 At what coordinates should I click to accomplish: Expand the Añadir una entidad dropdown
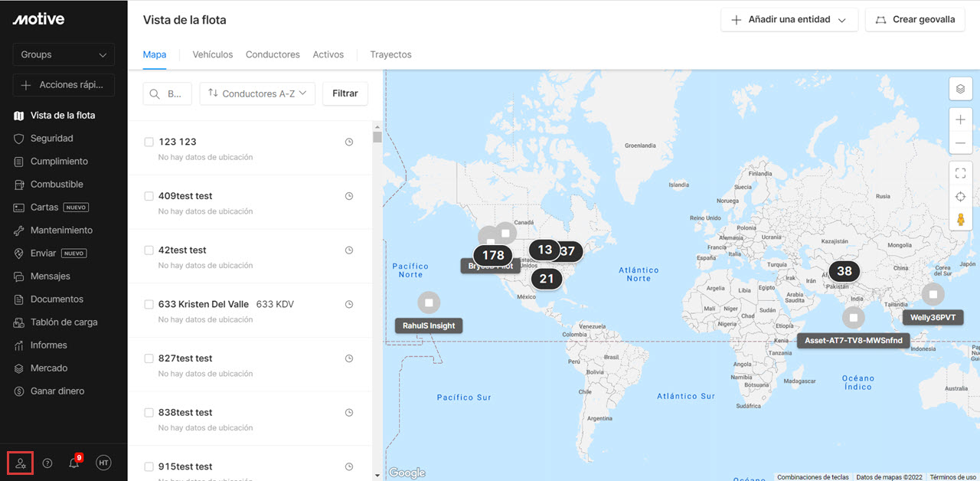pos(789,20)
